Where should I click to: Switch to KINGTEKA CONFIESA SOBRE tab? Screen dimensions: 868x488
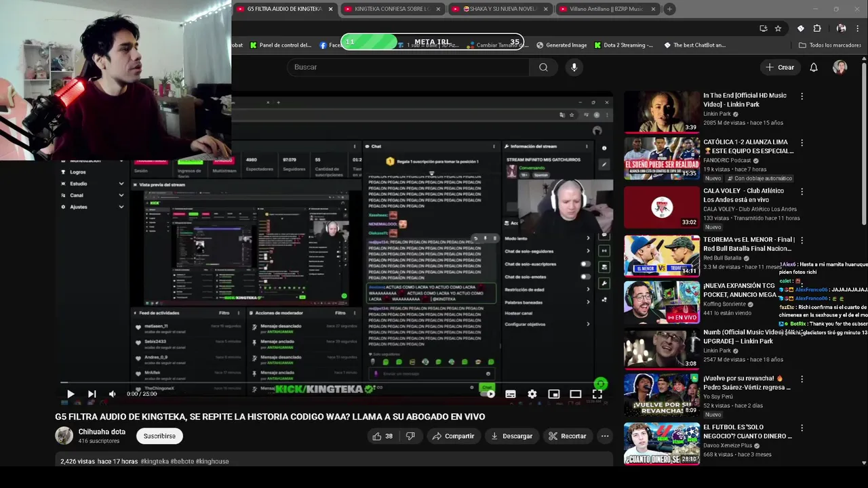coord(393,9)
